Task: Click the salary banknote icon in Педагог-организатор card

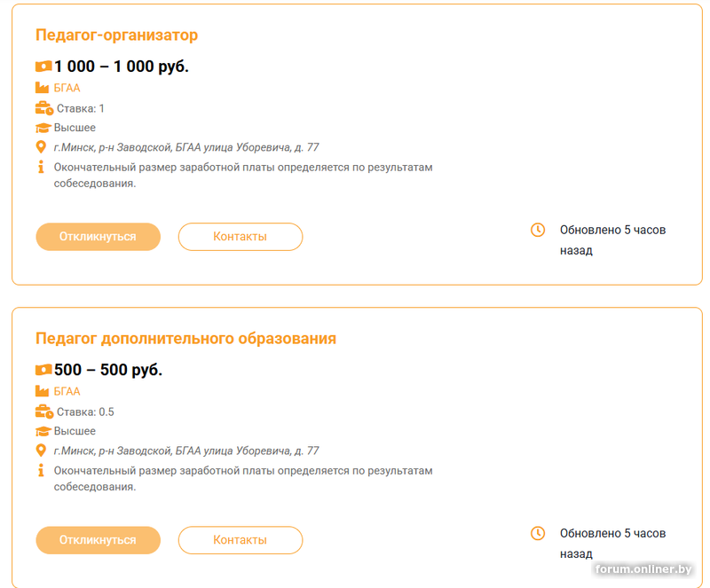Action: tap(43, 67)
